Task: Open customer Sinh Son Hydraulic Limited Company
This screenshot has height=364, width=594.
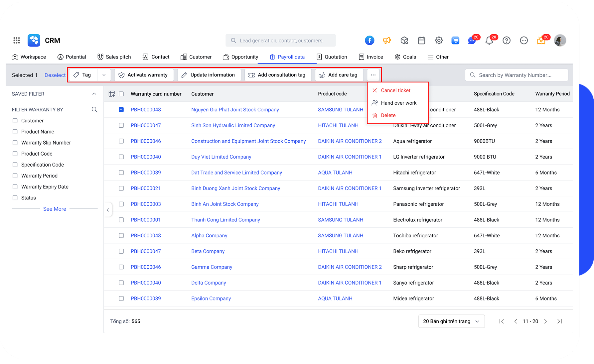Action: (x=233, y=125)
